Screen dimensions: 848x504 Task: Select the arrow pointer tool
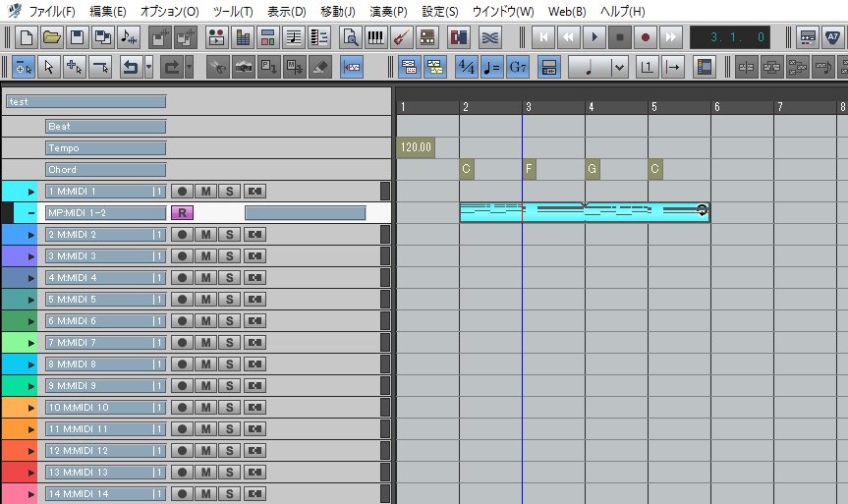pyautogui.click(x=49, y=68)
